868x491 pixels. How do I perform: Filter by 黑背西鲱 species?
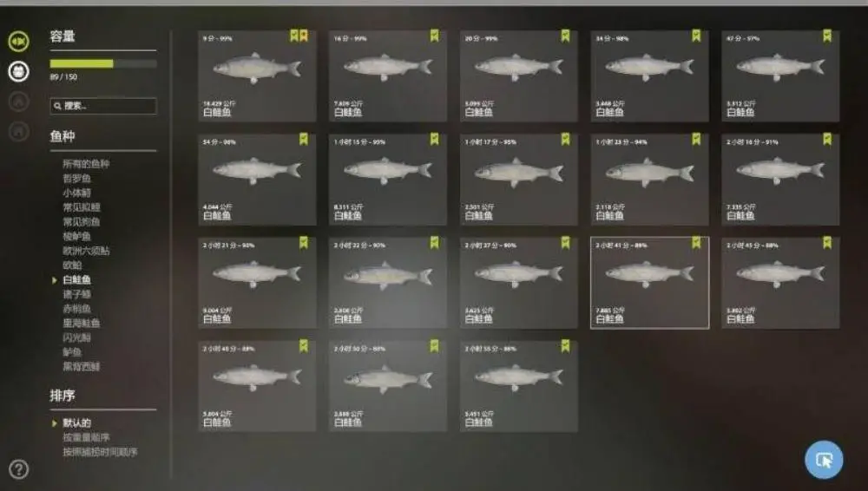[x=81, y=366]
